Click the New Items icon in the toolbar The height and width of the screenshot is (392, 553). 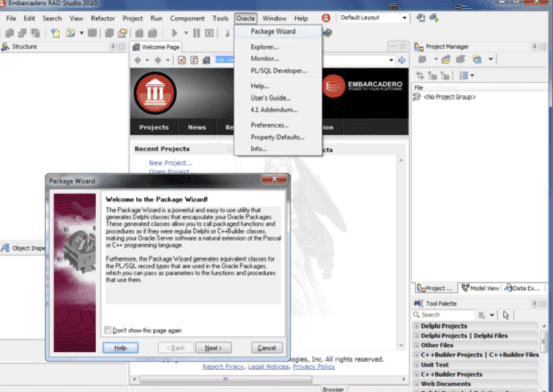click(x=55, y=33)
